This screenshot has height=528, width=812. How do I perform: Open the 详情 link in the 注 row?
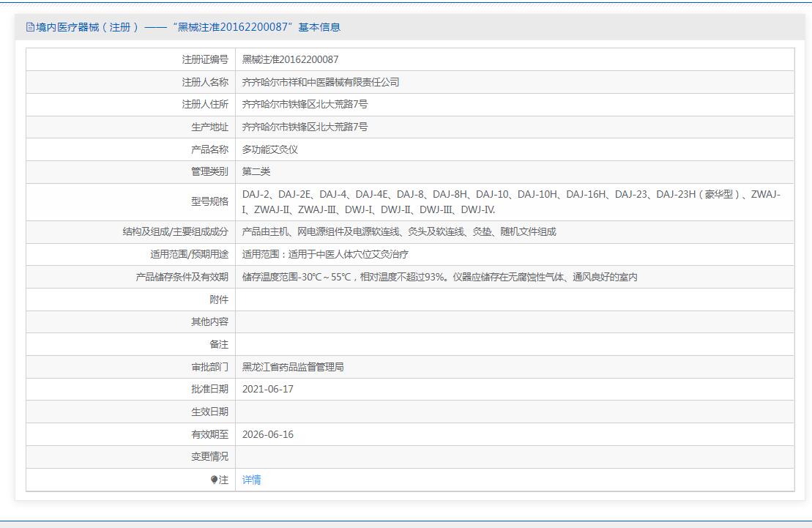coord(251,480)
